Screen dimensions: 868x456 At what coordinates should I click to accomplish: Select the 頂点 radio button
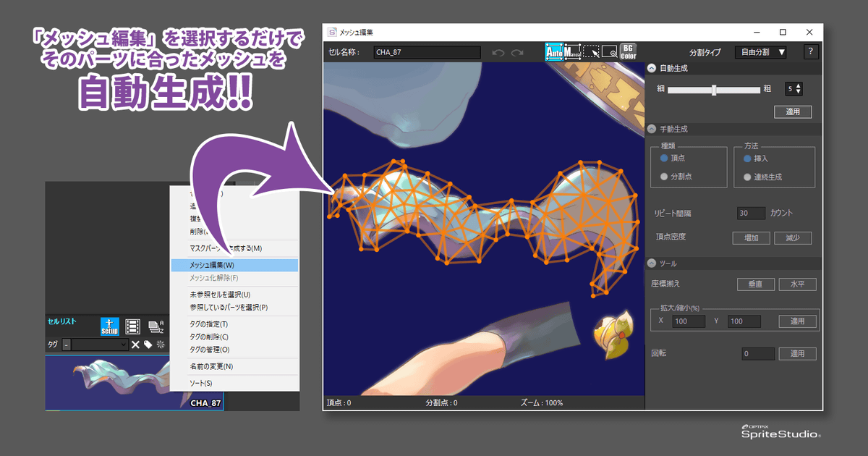pyautogui.click(x=664, y=158)
